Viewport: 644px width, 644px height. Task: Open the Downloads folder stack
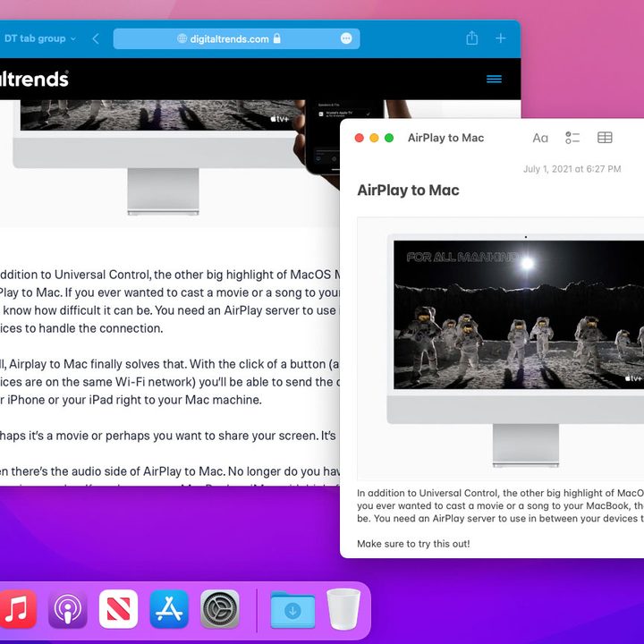tap(292, 610)
